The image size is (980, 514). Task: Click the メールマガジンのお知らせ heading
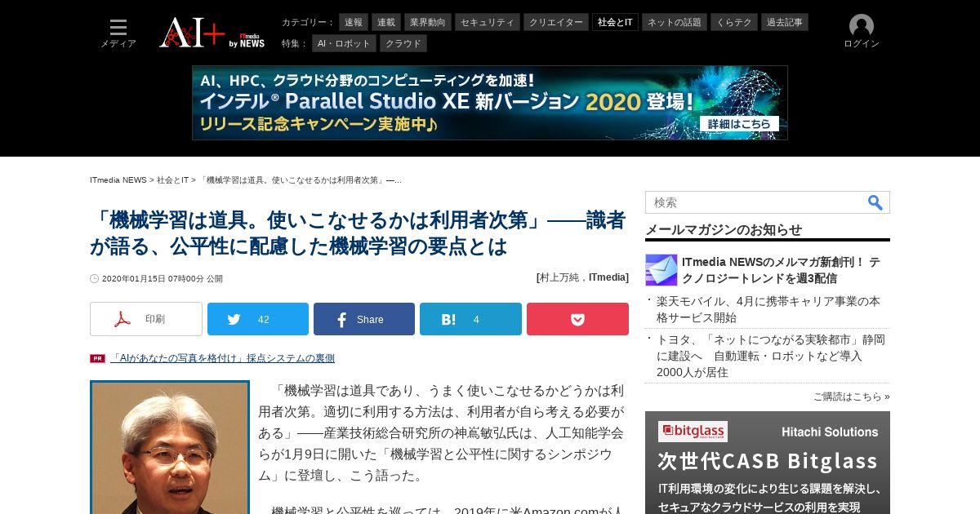pos(724,229)
